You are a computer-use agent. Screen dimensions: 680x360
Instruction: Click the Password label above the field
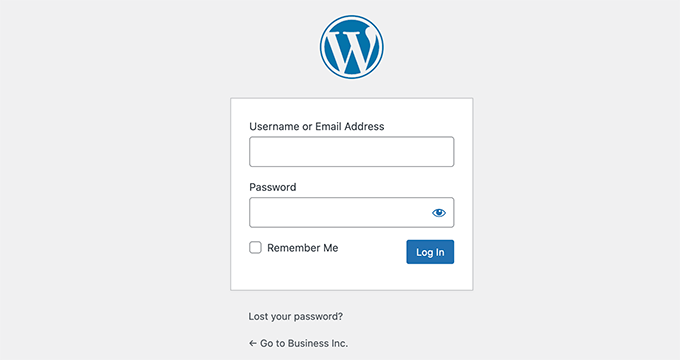[273, 187]
